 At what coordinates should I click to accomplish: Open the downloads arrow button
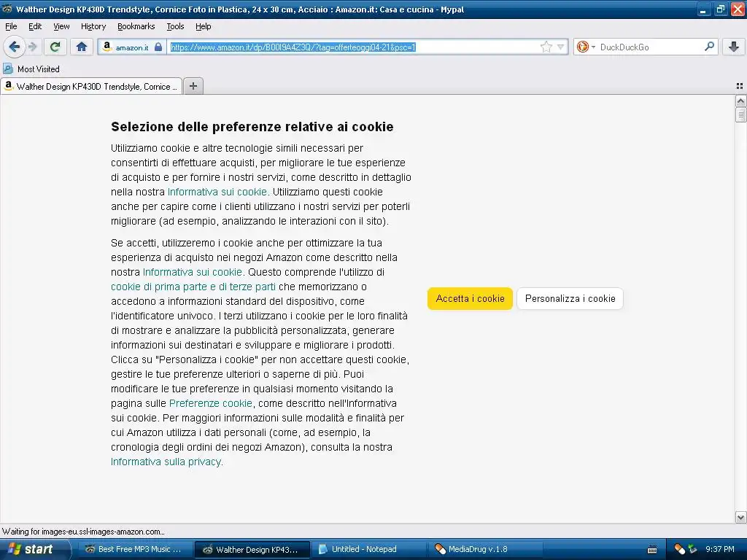734,47
